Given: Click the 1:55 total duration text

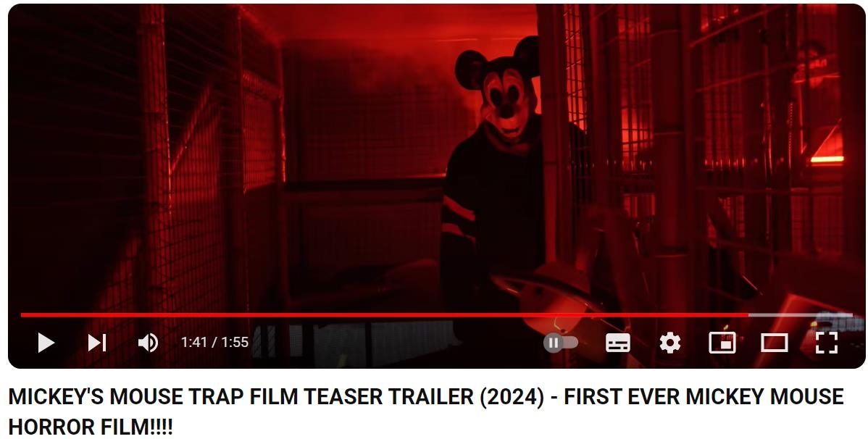Looking at the screenshot, I should pyautogui.click(x=235, y=342).
